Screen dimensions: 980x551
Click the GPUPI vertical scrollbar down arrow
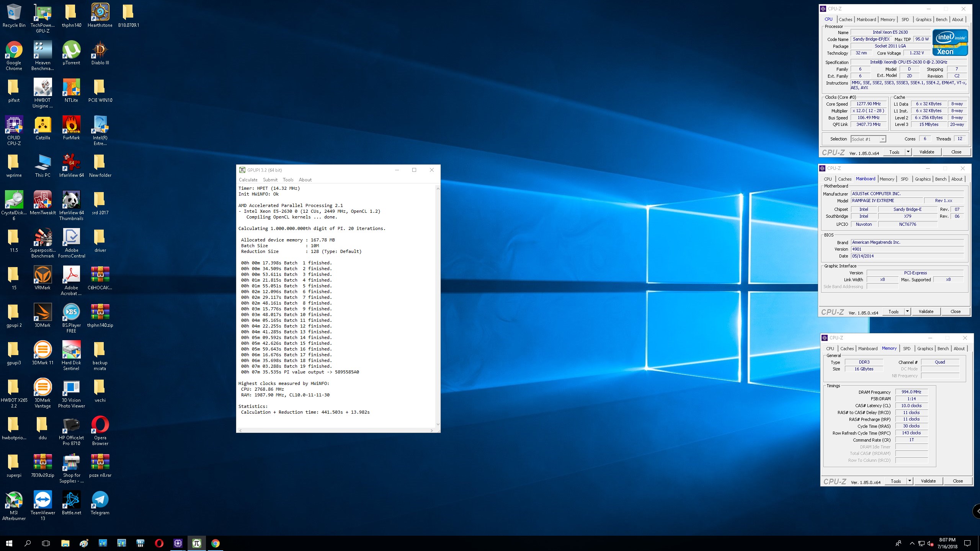(438, 424)
